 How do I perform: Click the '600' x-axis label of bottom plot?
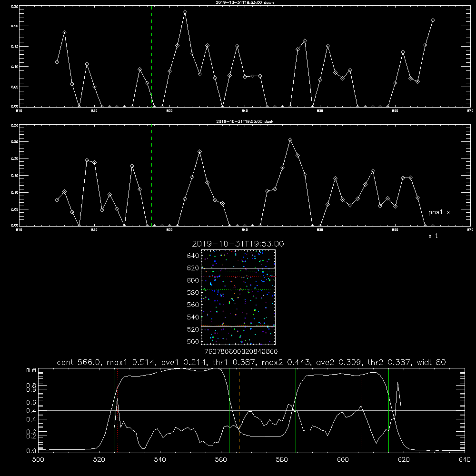343,460
